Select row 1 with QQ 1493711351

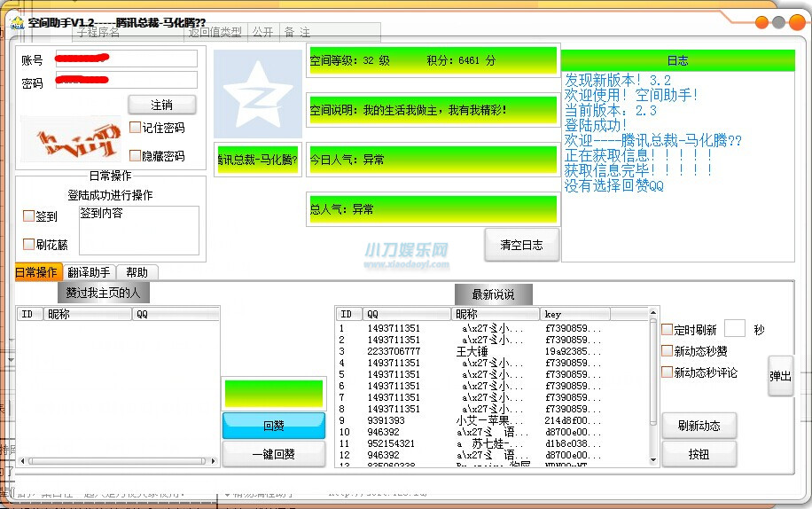(x=492, y=328)
